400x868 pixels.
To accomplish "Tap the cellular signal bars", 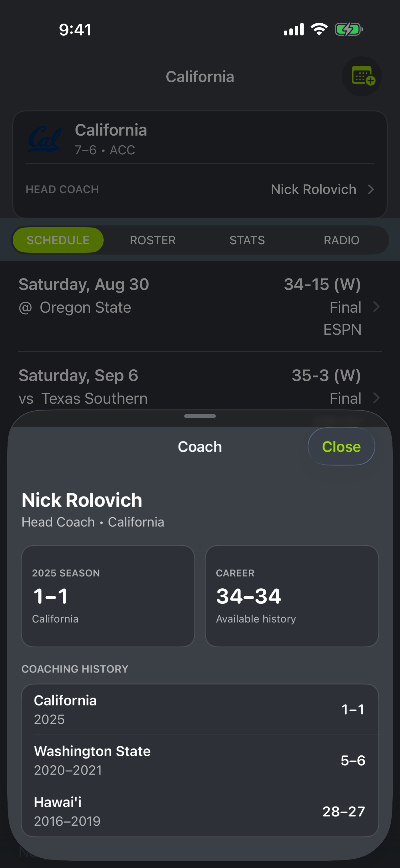I will click(294, 29).
